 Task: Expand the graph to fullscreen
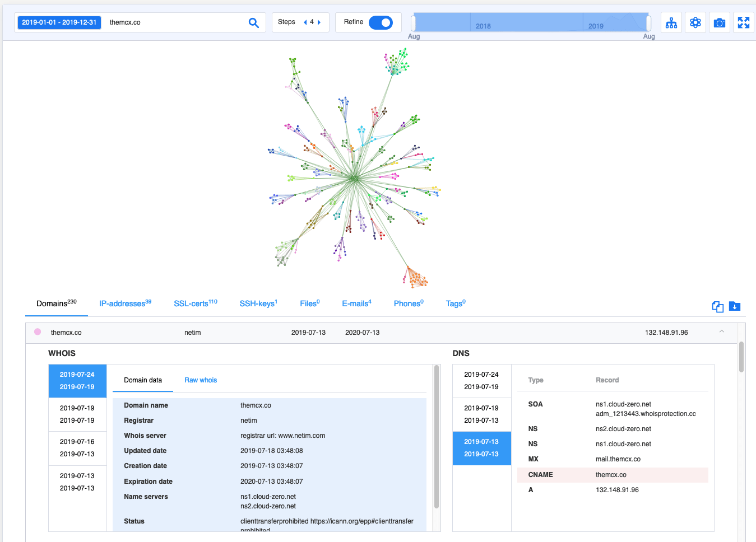[x=743, y=22]
